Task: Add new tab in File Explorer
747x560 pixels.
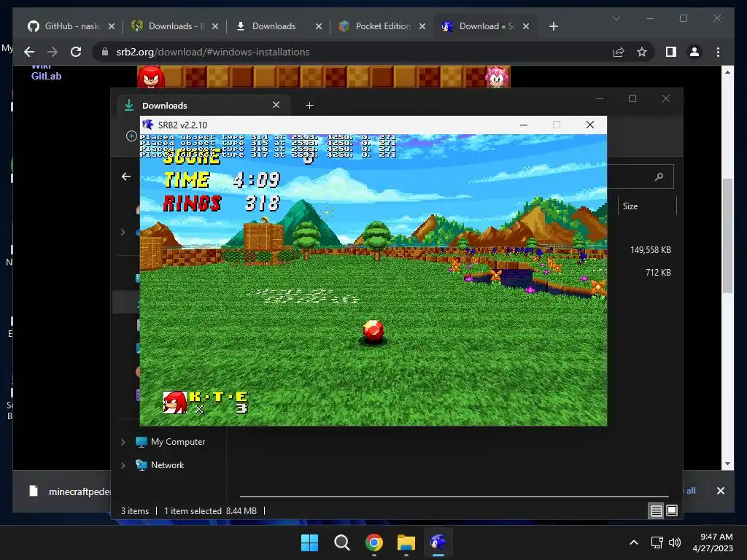Action: [x=309, y=106]
